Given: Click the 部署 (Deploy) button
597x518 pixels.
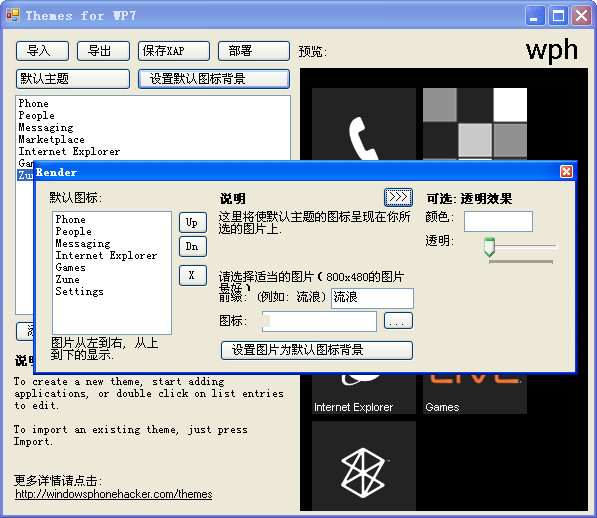Looking at the screenshot, I should pyautogui.click(x=254, y=51).
